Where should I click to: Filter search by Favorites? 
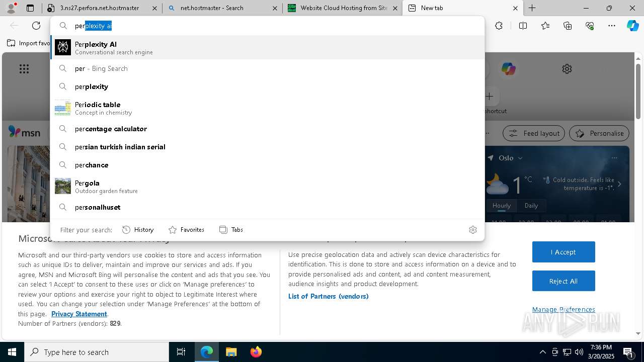pos(186,230)
